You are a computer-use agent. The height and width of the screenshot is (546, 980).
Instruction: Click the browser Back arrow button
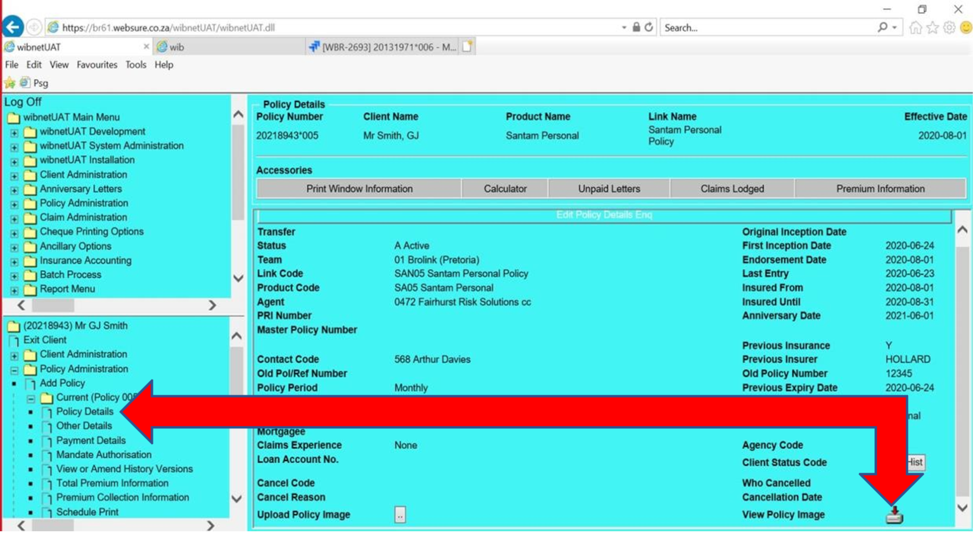click(13, 27)
